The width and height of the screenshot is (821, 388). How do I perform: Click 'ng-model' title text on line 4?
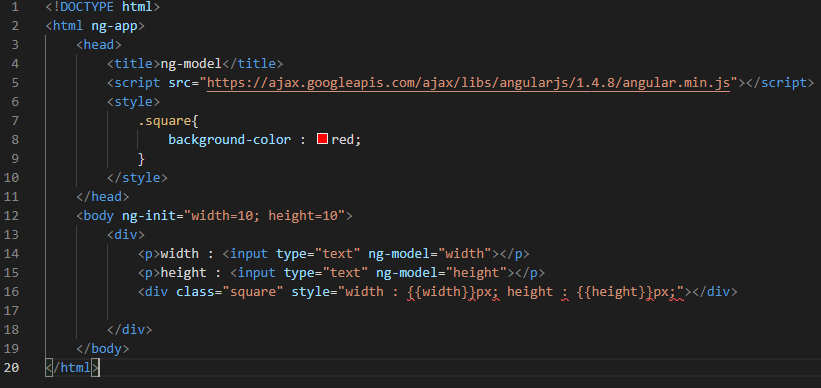191,64
